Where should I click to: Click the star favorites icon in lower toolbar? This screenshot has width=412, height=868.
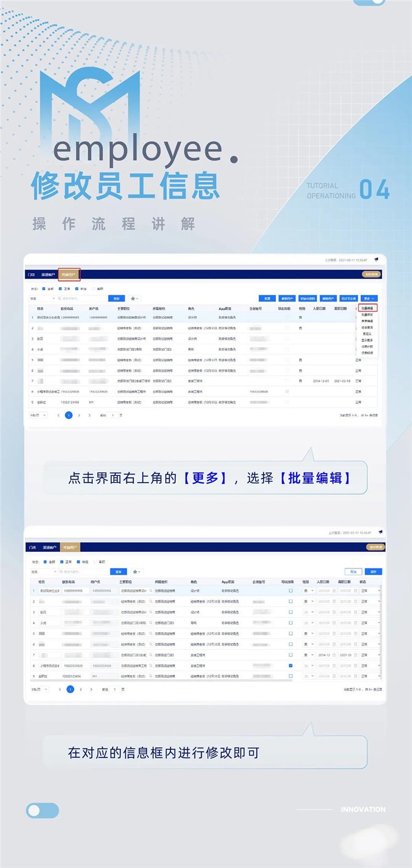coord(135,572)
